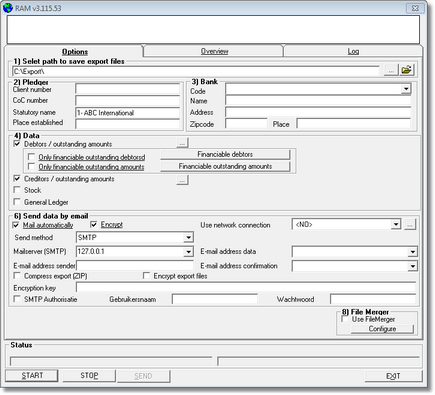Click the Statutory name field
The height and width of the screenshot is (395, 435).
tap(127, 113)
